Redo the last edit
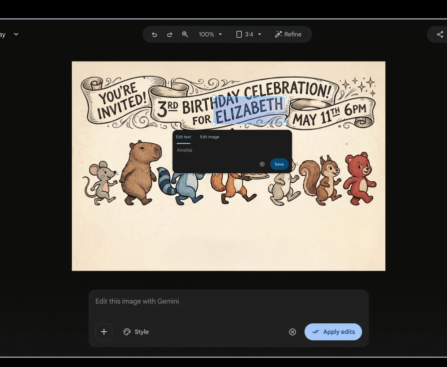This screenshot has height=367, width=447. (x=169, y=35)
